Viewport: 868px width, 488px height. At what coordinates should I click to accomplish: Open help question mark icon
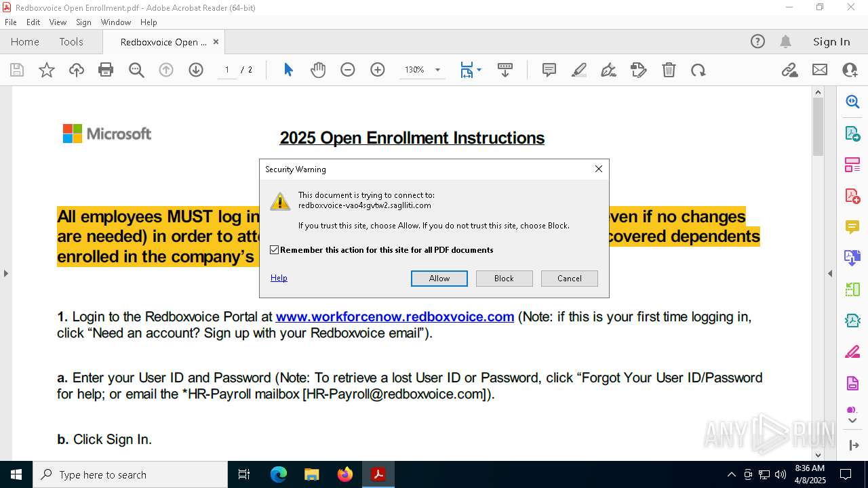pos(757,41)
